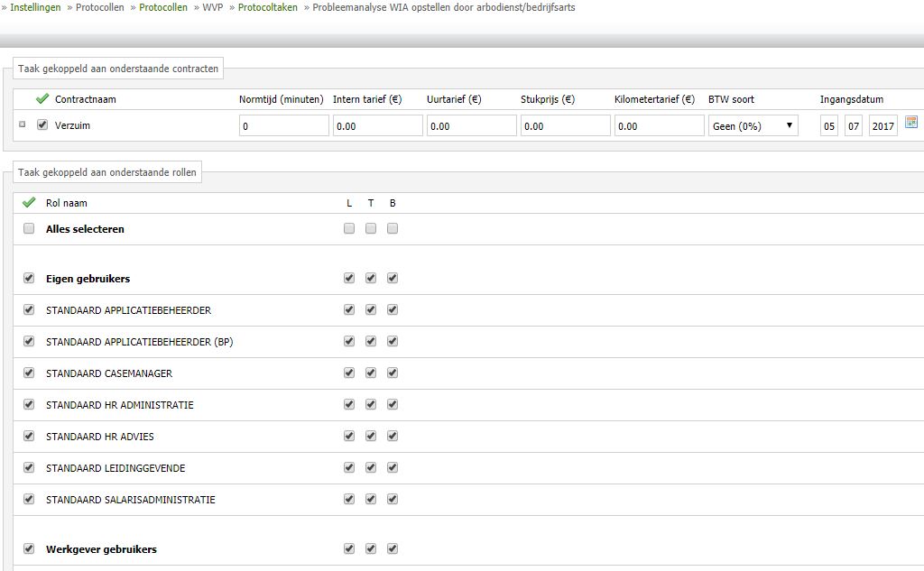Click the Stukprijs input field
924x571 pixels.
click(565, 125)
